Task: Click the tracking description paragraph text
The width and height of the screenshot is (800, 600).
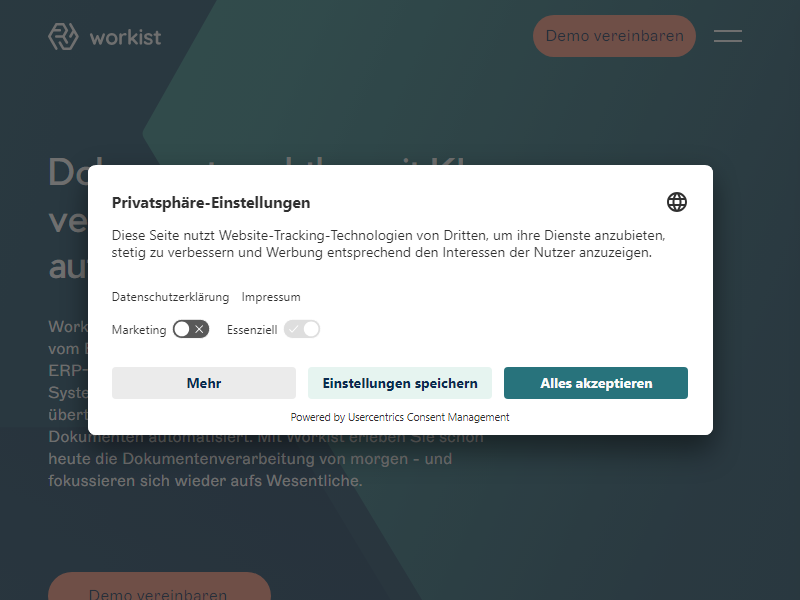Action: tap(388, 244)
